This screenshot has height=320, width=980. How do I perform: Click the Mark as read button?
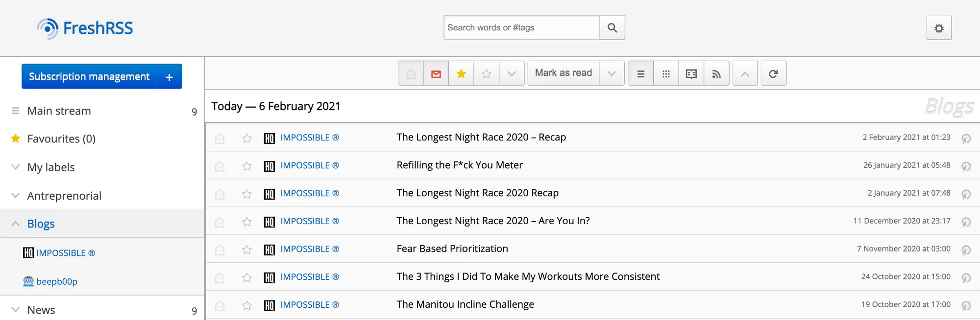coord(563,73)
